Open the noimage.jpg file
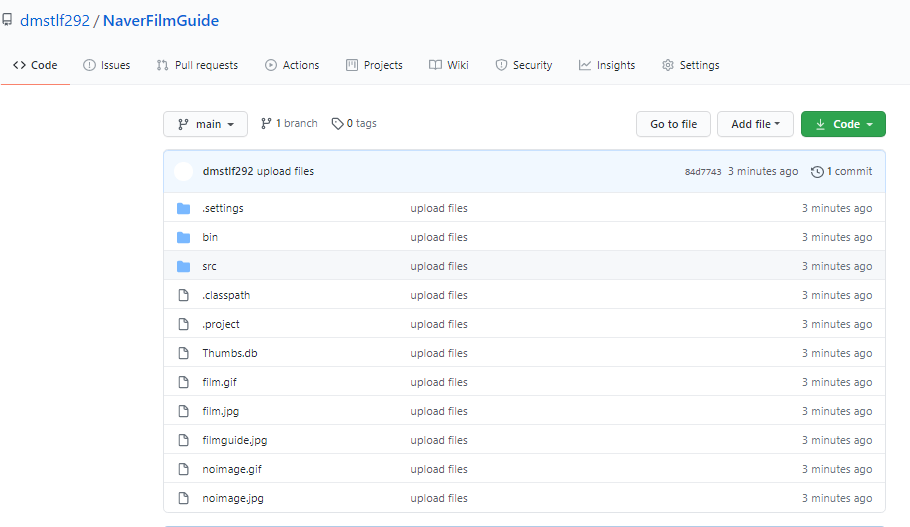This screenshot has width=910, height=527. click(233, 499)
